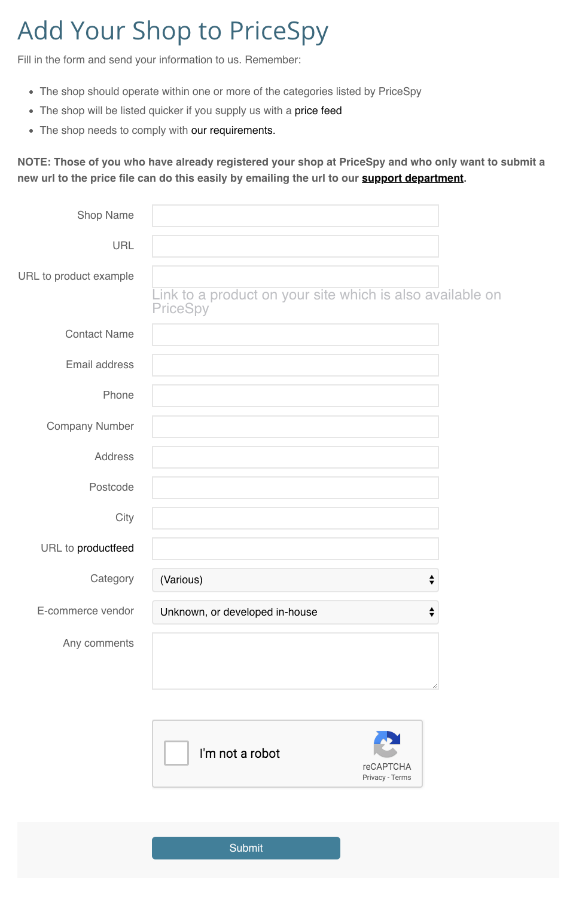The width and height of the screenshot is (576, 924).
Task: Click the Postcode input field
Action: pyautogui.click(x=295, y=488)
